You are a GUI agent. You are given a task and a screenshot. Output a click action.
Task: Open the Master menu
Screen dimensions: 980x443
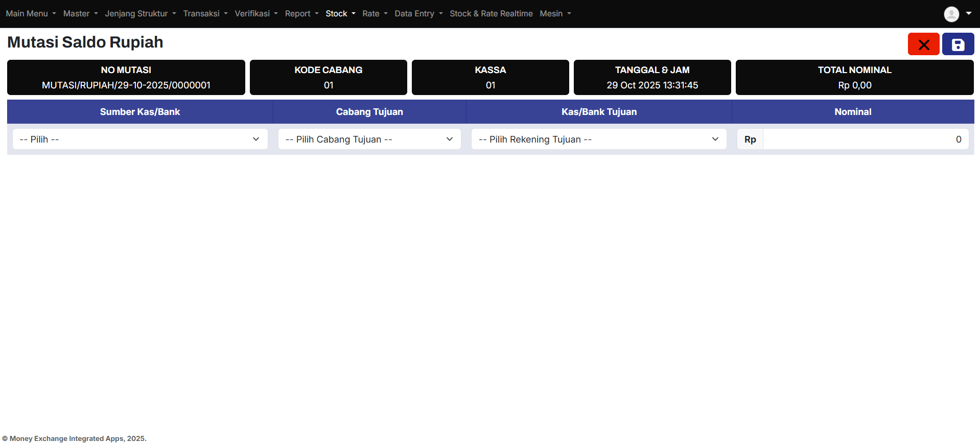[x=80, y=14]
